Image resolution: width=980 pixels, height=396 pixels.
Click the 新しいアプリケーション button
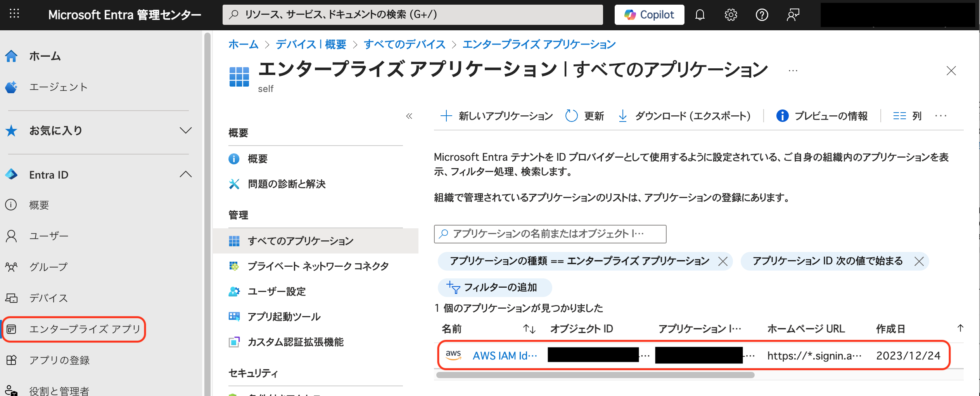point(496,115)
